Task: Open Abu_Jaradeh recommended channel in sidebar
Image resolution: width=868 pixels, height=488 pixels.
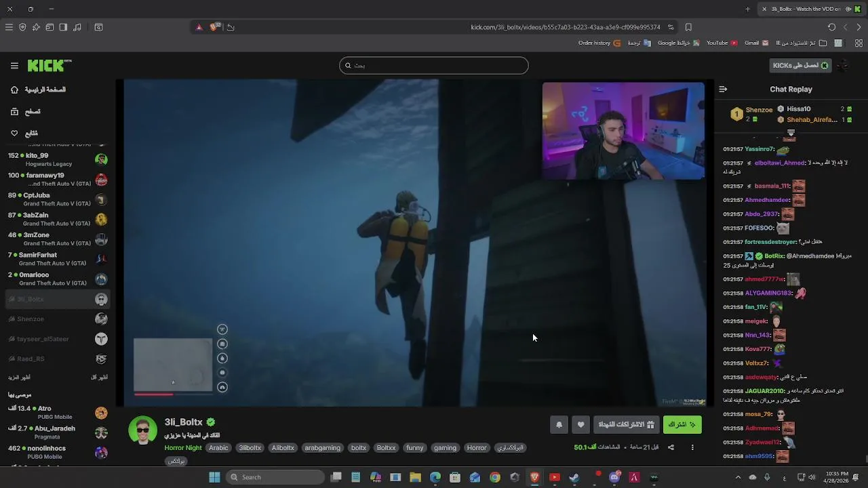Action: [x=58, y=432]
